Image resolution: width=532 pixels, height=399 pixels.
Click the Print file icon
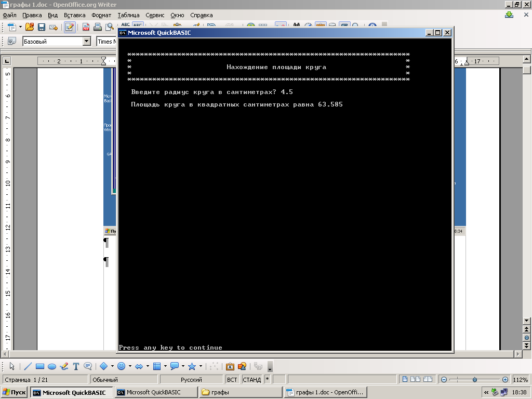tap(97, 27)
